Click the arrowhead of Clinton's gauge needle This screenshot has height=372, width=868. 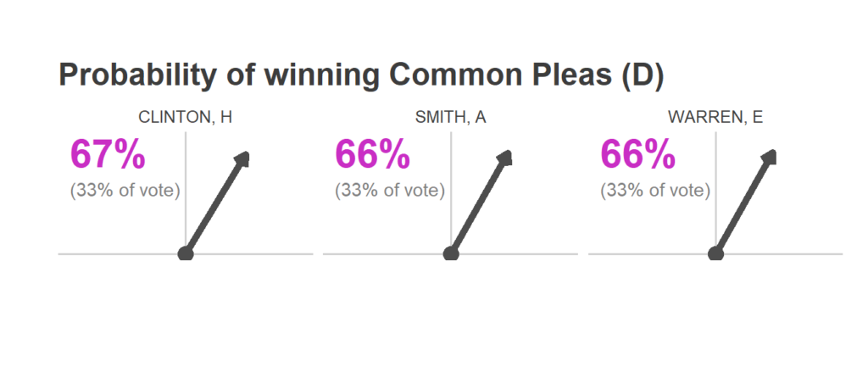click(x=243, y=158)
